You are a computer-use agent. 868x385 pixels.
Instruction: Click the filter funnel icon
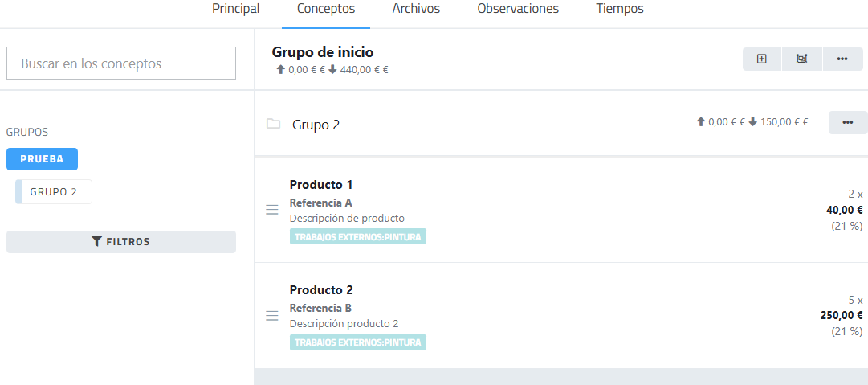tap(96, 241)
